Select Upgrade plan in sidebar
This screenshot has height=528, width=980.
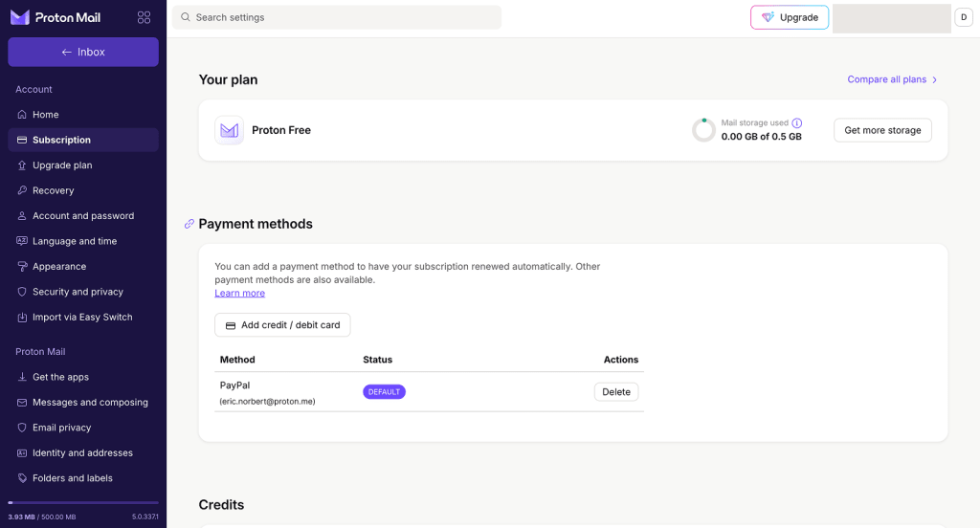click(62, 165)
